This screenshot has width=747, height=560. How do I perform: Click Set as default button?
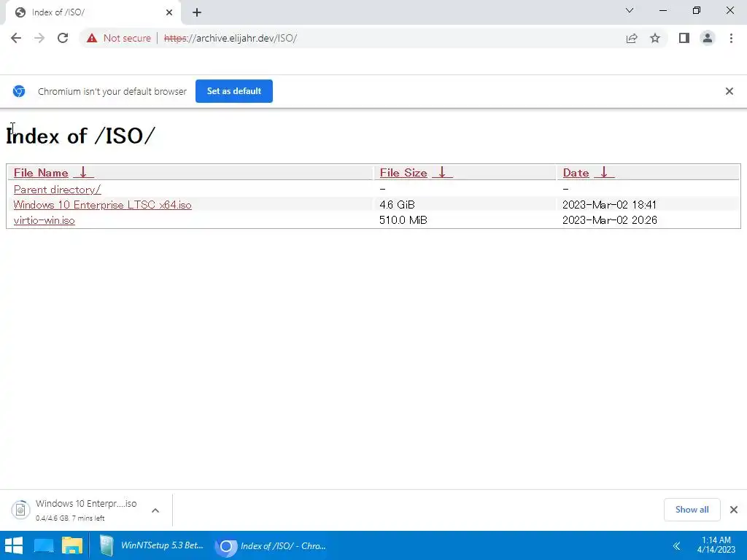click(234, 91)
